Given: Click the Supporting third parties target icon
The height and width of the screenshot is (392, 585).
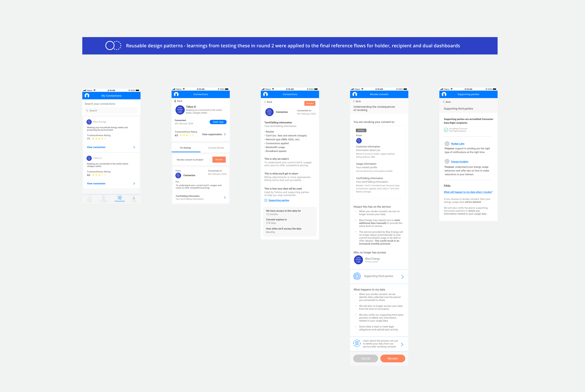Looking at the screenshot, I should (x=357, y=276).
